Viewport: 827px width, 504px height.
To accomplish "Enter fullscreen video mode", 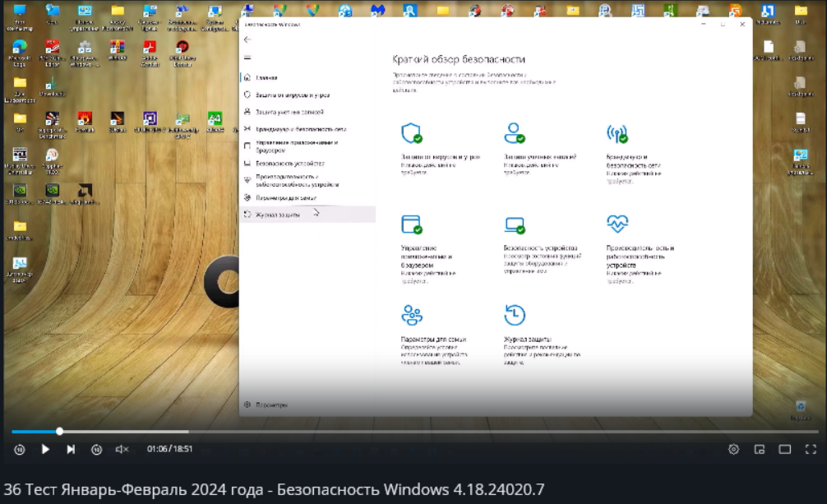I will pos(811,449).
